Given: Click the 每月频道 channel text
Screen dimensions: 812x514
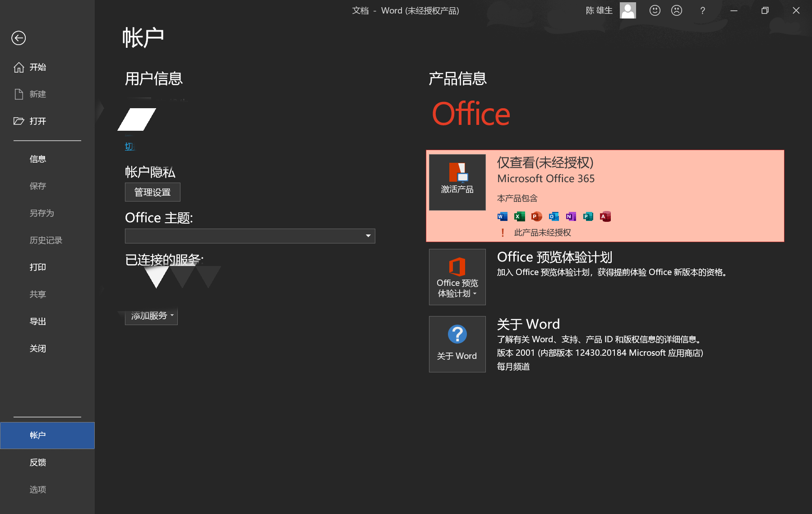Looking at the screenshot, I should click(x=513, y=367).
